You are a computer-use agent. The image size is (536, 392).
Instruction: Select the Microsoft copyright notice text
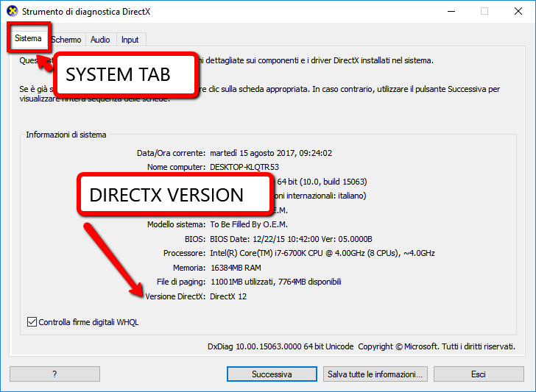[x=437, y=346]
